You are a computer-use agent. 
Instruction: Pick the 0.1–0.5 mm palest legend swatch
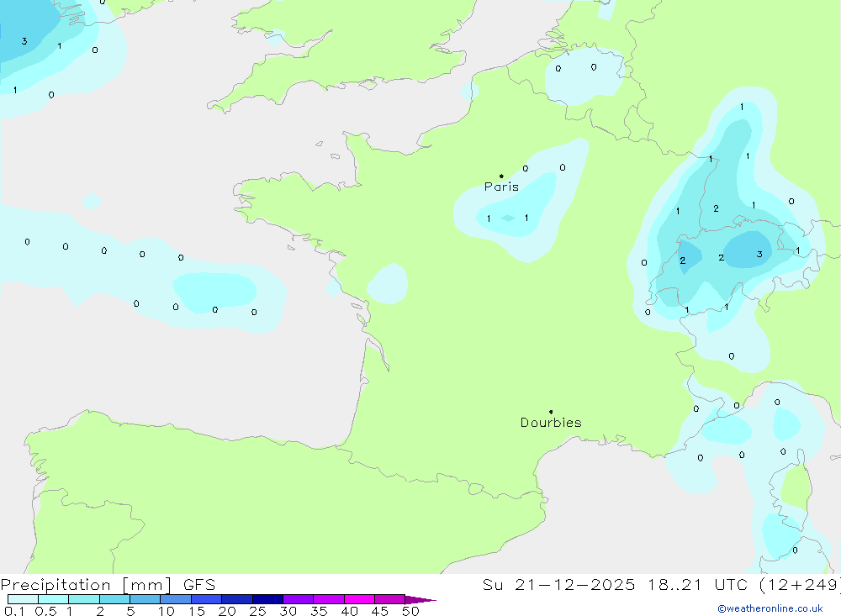(23, 599)
